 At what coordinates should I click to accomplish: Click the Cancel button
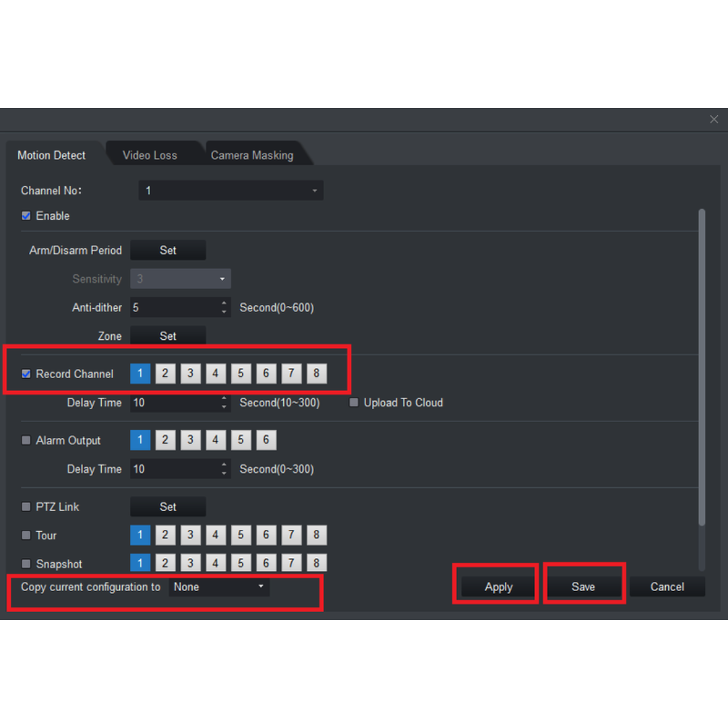(667, 587)
